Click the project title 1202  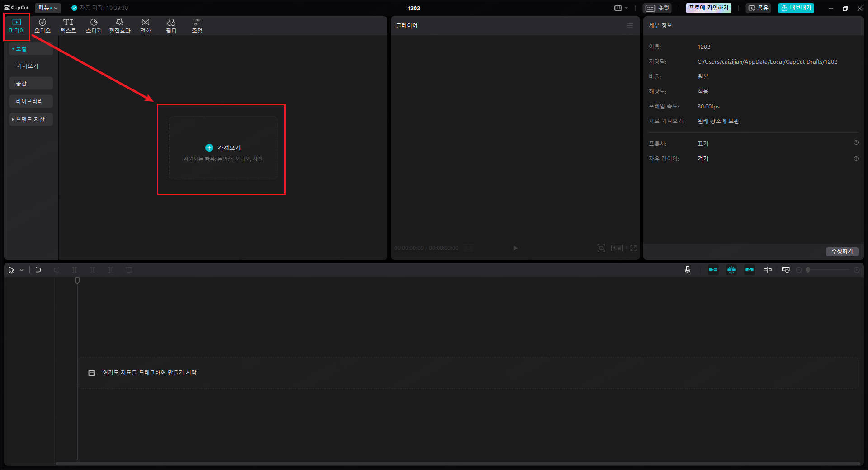tap(414, 8)
